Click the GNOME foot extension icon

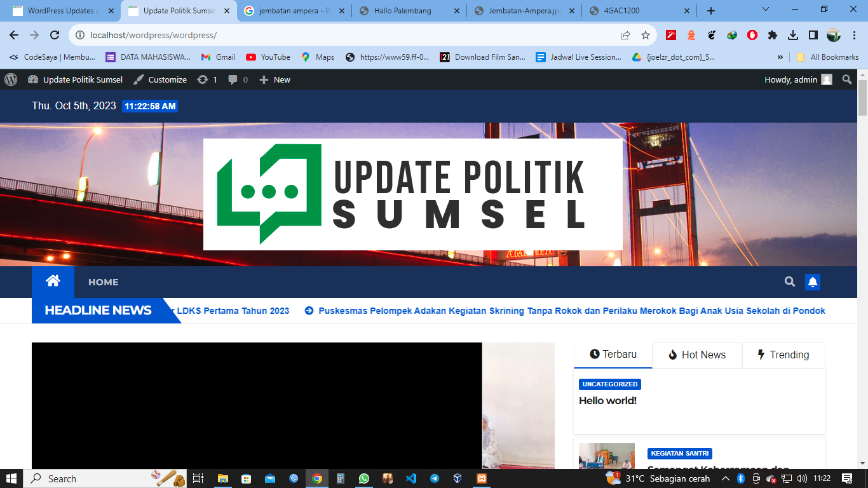(712, 35)
